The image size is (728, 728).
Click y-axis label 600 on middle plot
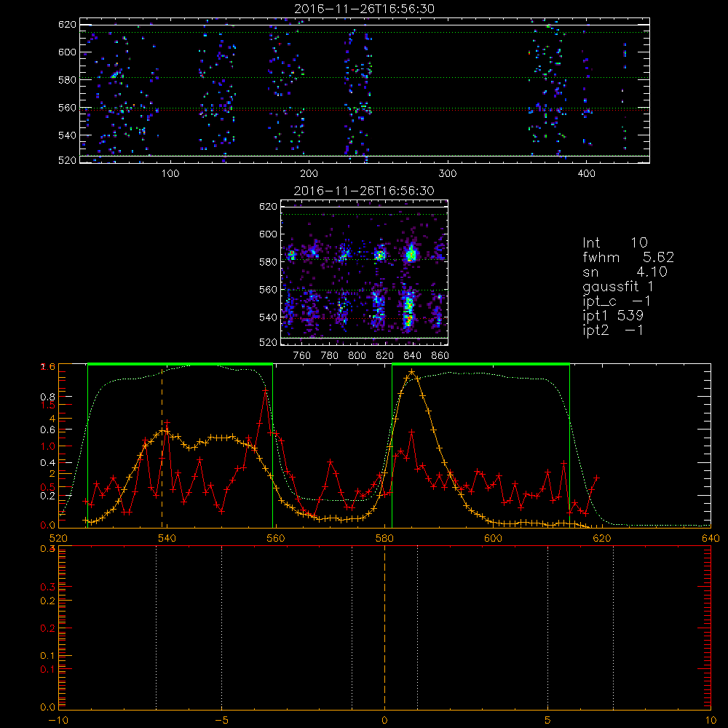(268, 234)
